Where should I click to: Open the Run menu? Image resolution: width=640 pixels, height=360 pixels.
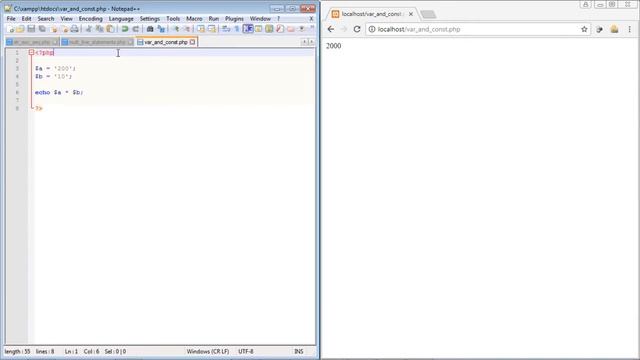coord(213,19)
